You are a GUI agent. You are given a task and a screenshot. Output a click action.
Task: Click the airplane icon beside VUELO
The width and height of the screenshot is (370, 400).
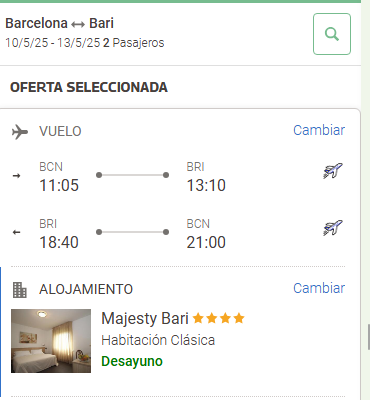pyautogui.click(x=20, y=132)
